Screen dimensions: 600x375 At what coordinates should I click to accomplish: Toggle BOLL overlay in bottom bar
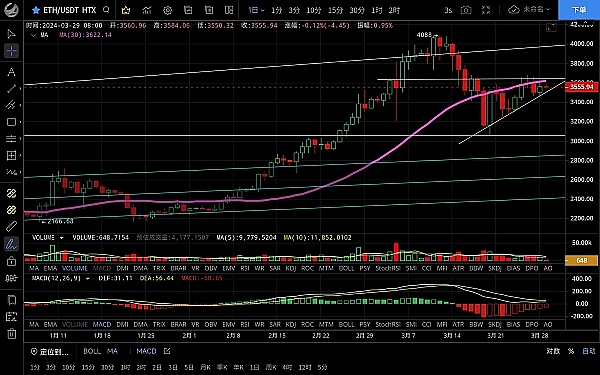92,351
